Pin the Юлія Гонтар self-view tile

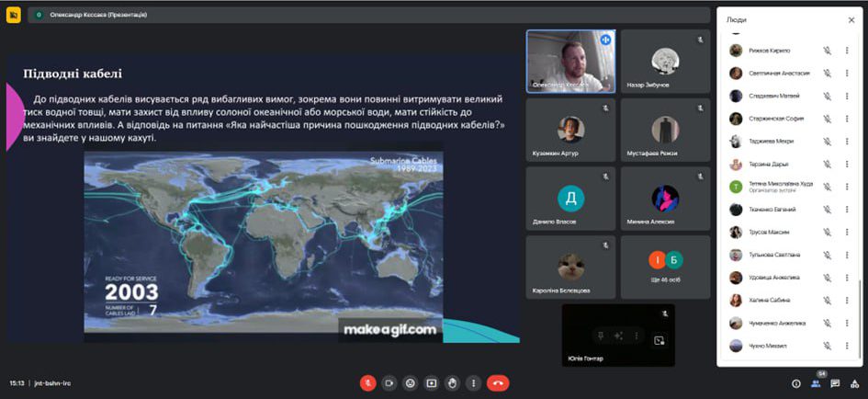tap(599, 336)
